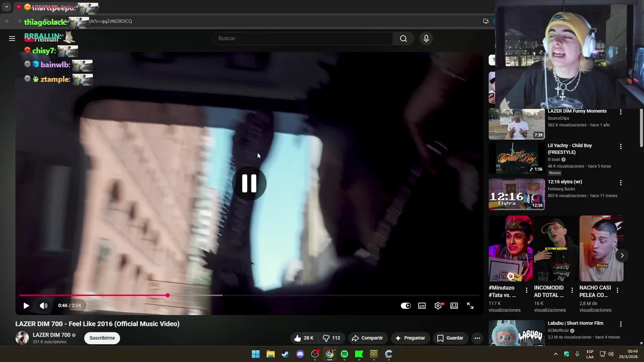Click the play button in the player controls
The width and height of the screenshot is (644, 362).
point(26,305)
